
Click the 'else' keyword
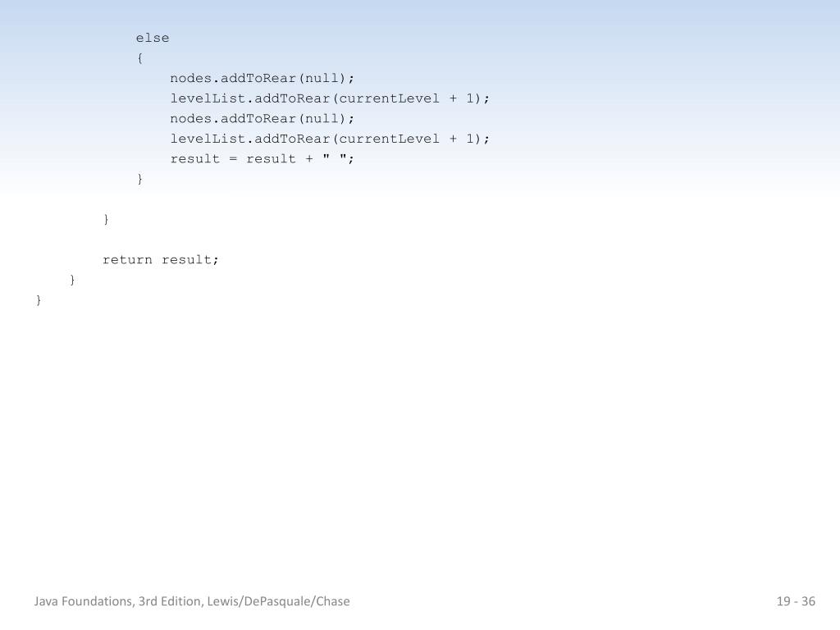click(x=152, y=38)
